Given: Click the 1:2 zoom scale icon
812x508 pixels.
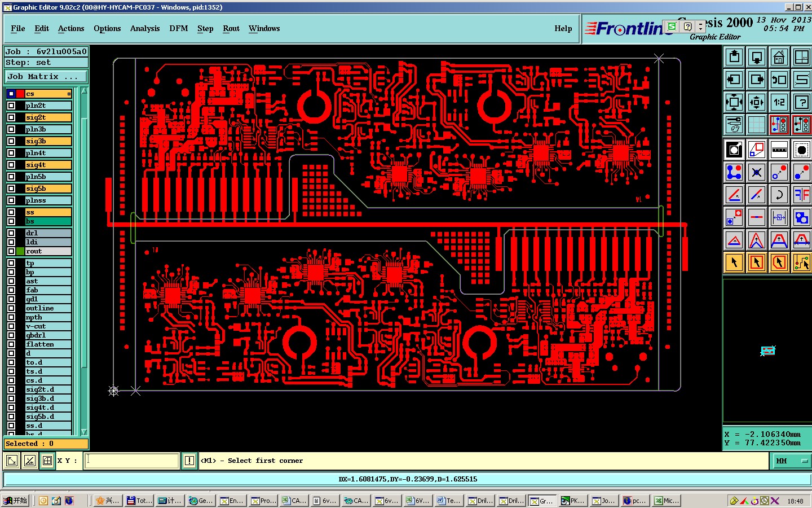Looking at the screenshot, I should [x=779, y=102].
